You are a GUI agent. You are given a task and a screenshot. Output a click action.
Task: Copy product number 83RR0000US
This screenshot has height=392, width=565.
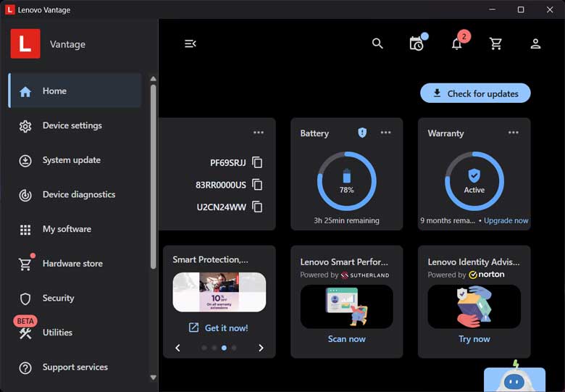pyautogui.click(x=257, y=185)
